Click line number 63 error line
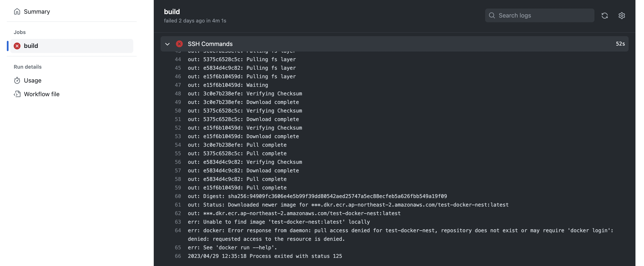The height and width of the screenshot is (266, 644). coord(178,222)
